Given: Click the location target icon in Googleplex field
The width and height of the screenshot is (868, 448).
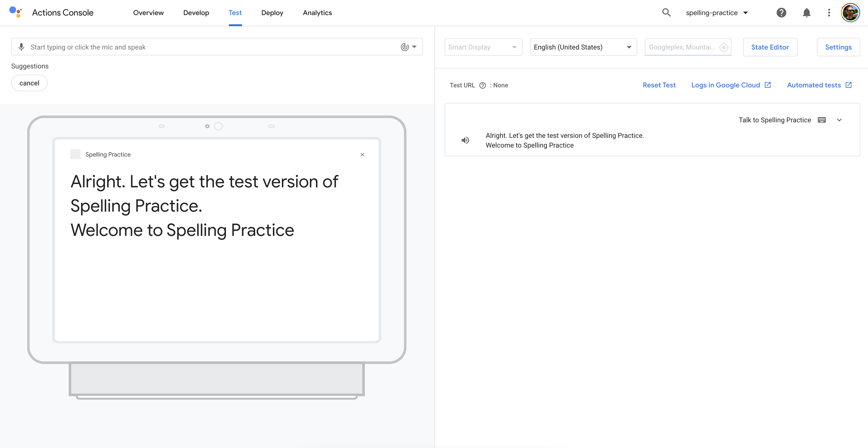Looking at the screenshot, I should tap(723, 48).
